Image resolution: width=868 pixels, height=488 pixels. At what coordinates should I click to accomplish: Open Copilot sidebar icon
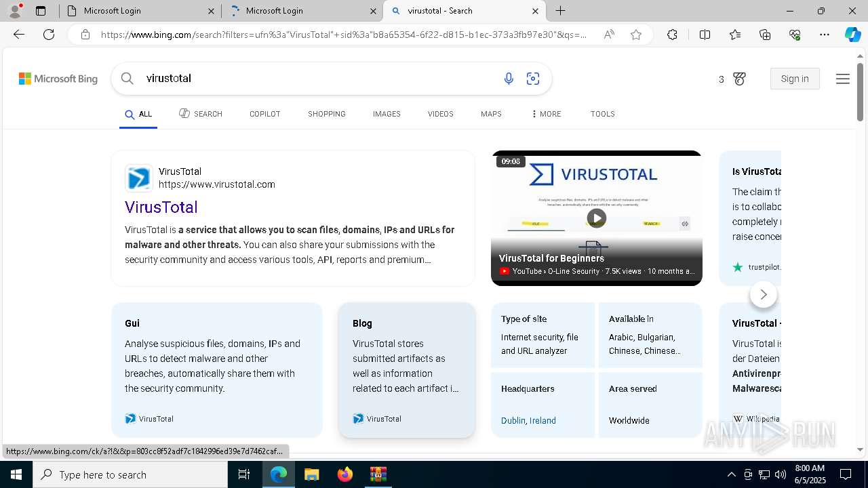pos(853,35)
